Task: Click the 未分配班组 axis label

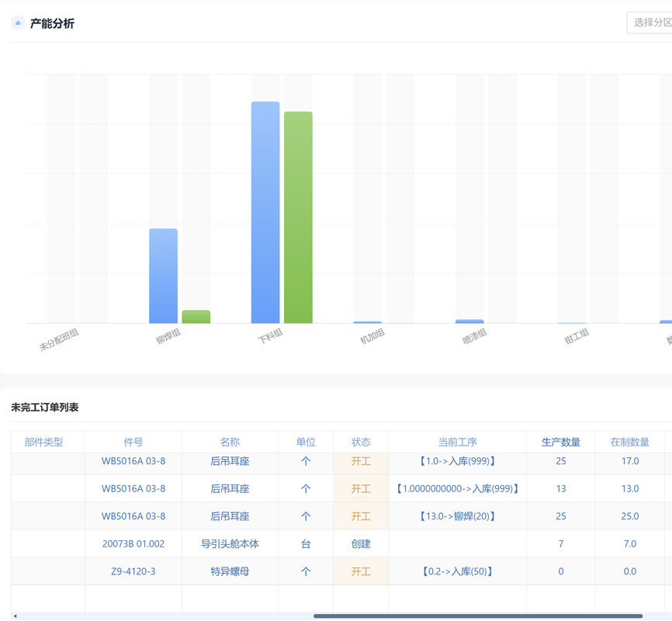Action: click(59, 339)
